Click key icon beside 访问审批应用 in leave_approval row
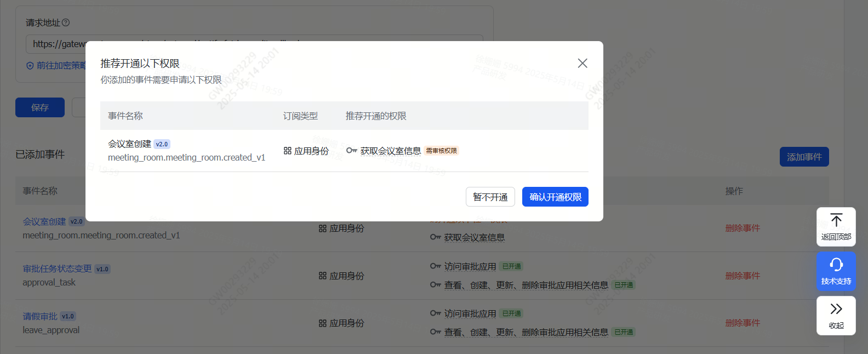 [435, 313]
